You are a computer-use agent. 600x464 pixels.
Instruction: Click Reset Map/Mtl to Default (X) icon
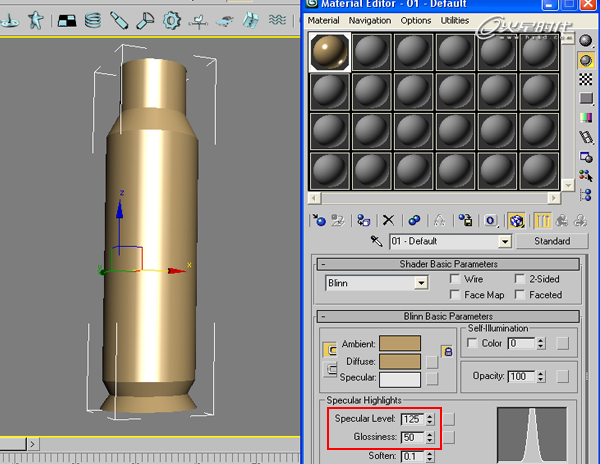pos(388,220)
